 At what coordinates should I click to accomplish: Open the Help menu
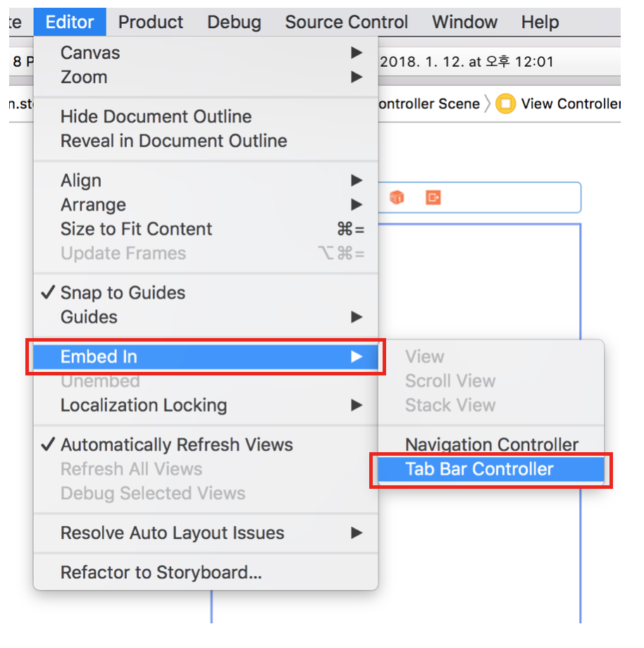click(x=540, y=22)
